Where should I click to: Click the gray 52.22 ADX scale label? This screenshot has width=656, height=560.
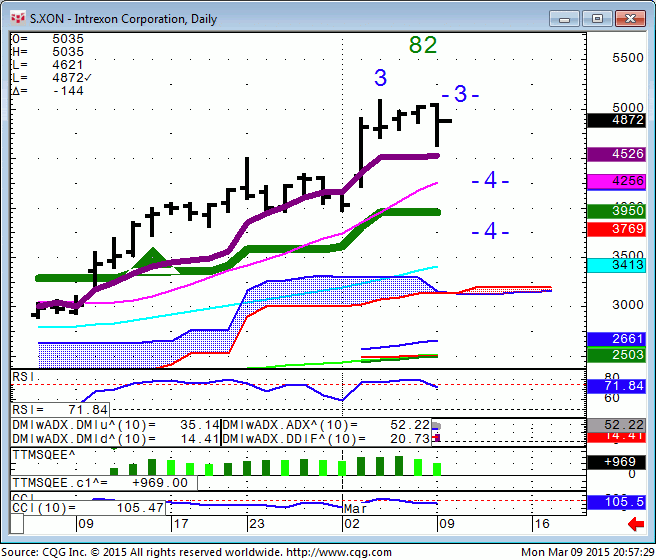click(x=616, y=425)
